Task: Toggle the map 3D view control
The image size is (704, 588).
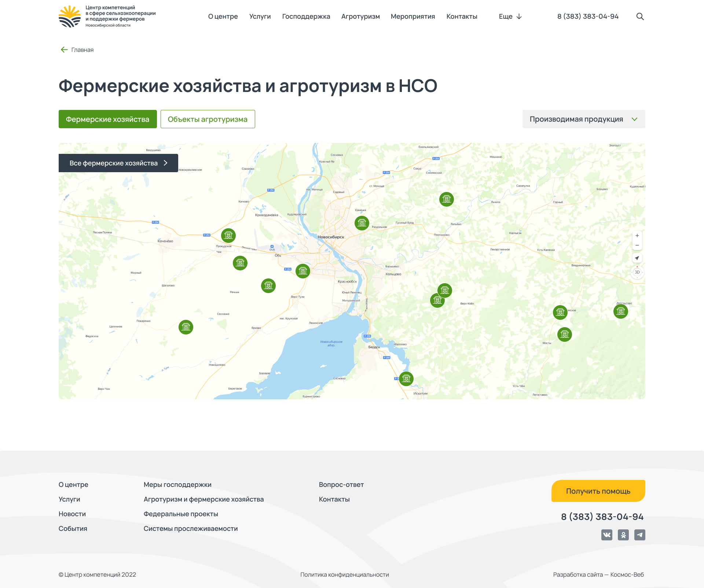Action: coord(637,272)
